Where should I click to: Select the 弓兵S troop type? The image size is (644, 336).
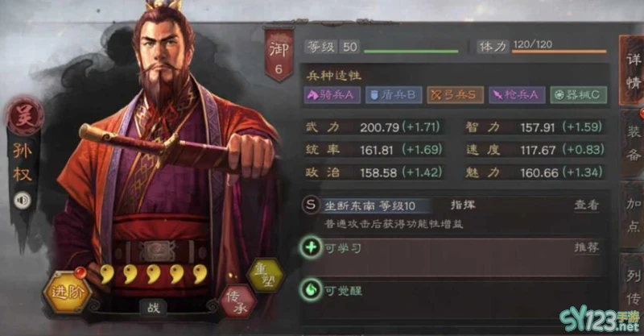(x=455, y=95)
